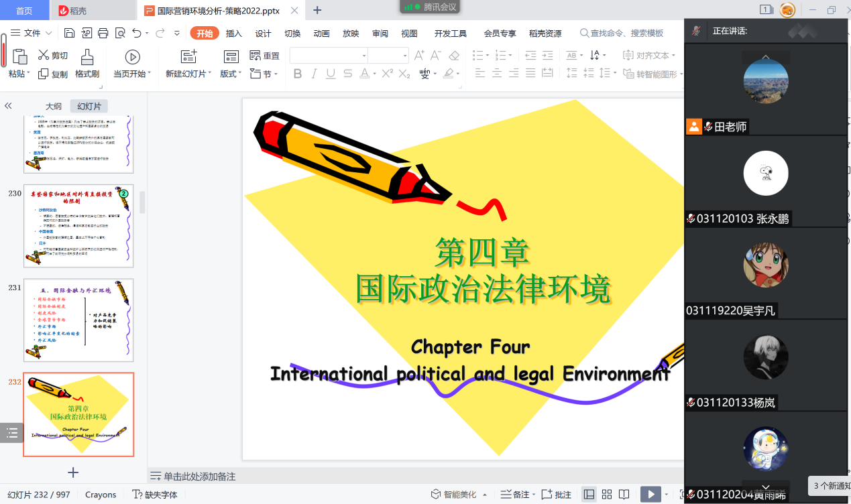
Task: Open the Insert (插入) ribbon tab
Action: pyautogui.click(x=233, y=34)
